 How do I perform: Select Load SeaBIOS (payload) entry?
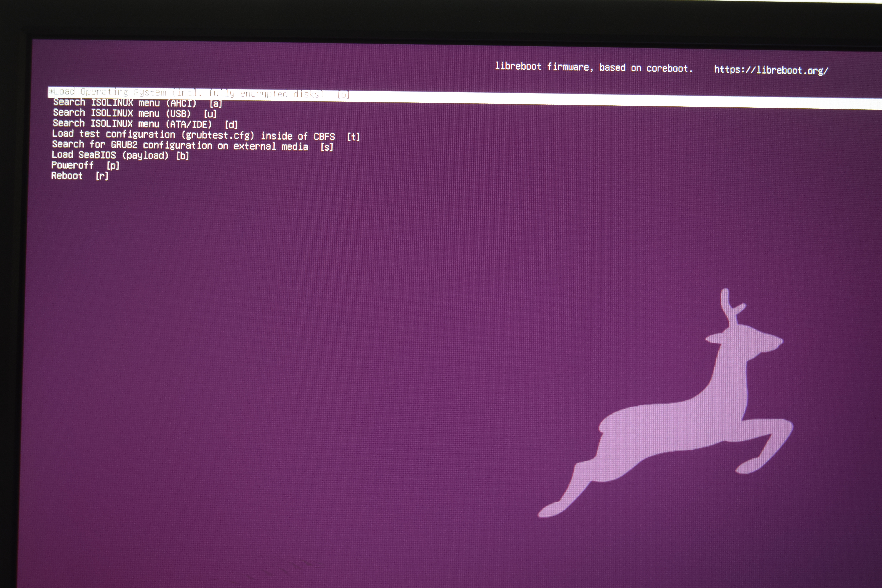[110, 155]
